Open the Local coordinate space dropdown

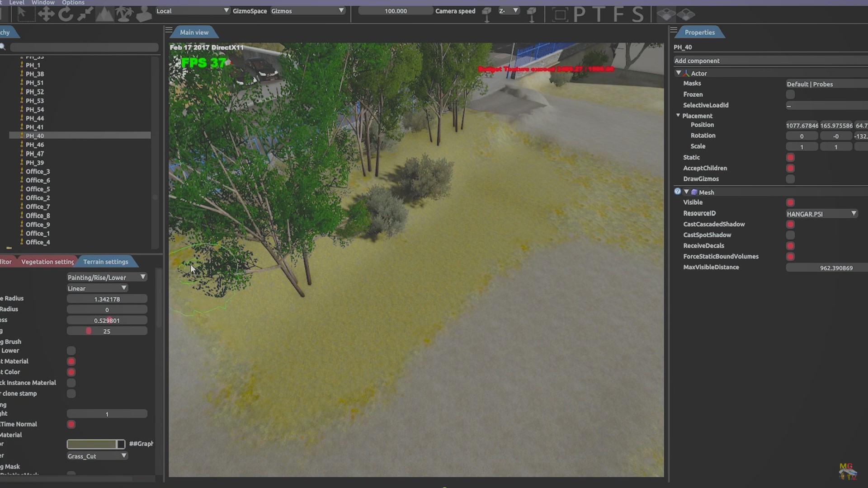pos(193,11)
